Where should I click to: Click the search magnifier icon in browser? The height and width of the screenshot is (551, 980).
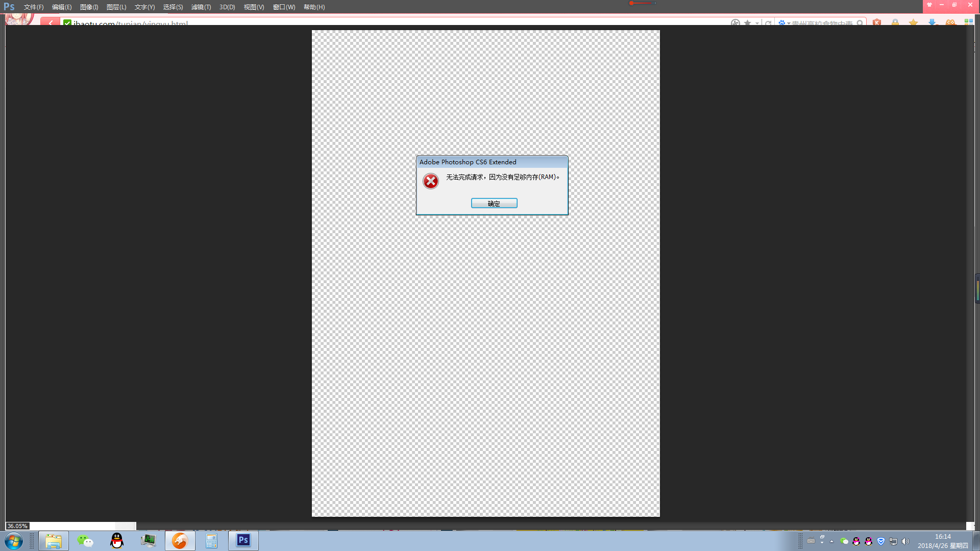860,23
